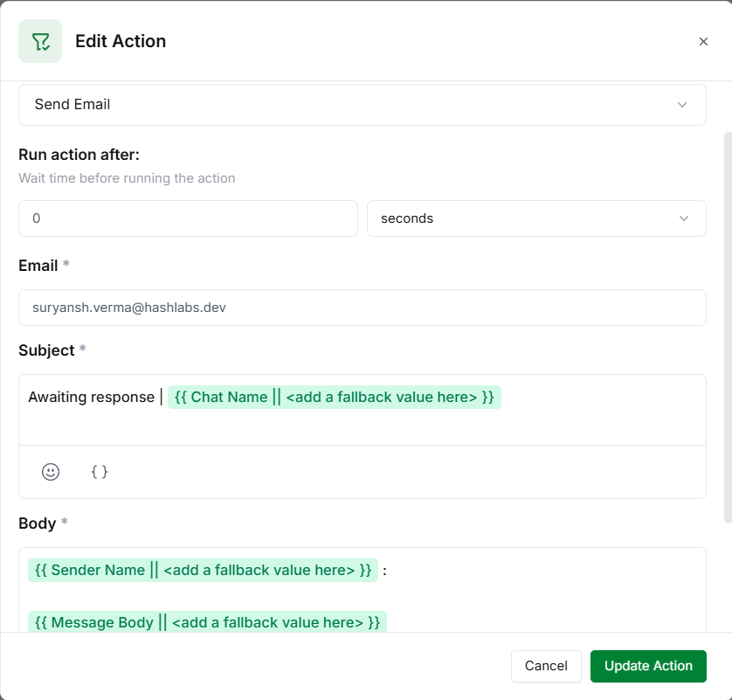Click the "Run action after:" label
The image size is (732, 700).
tap(79, 155)
